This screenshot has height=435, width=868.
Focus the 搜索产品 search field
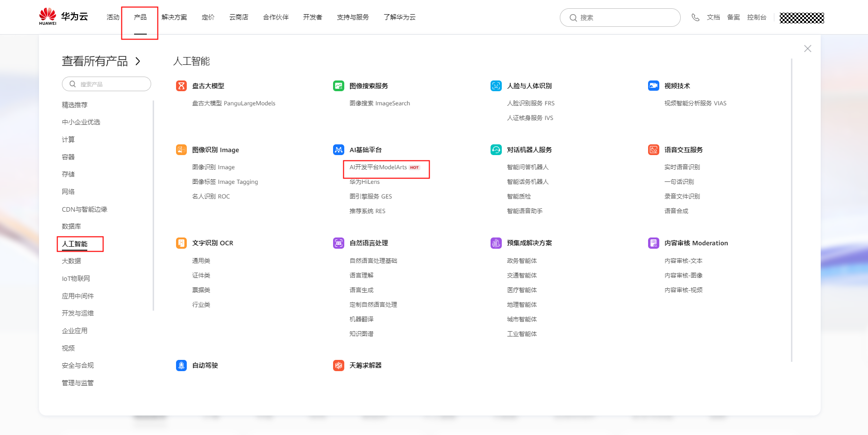pos(106,84)
